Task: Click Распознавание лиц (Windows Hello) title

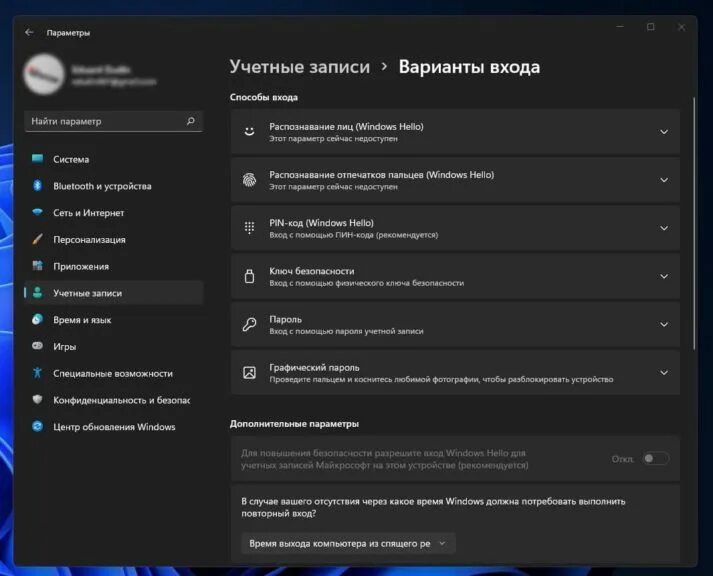Action: point(346,126)
